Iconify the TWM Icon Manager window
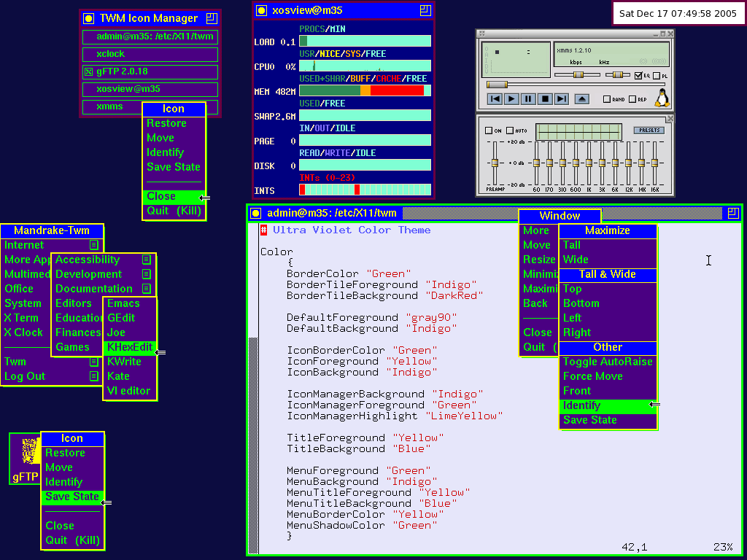 (88, 18)
